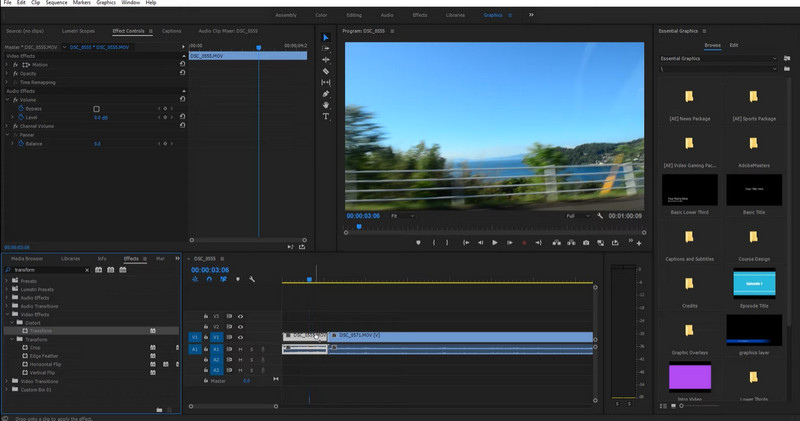Image resolution: width=800 pixels, height=421 pixels.
Task: Click timeline Add Marker icon
Action: 238,279
